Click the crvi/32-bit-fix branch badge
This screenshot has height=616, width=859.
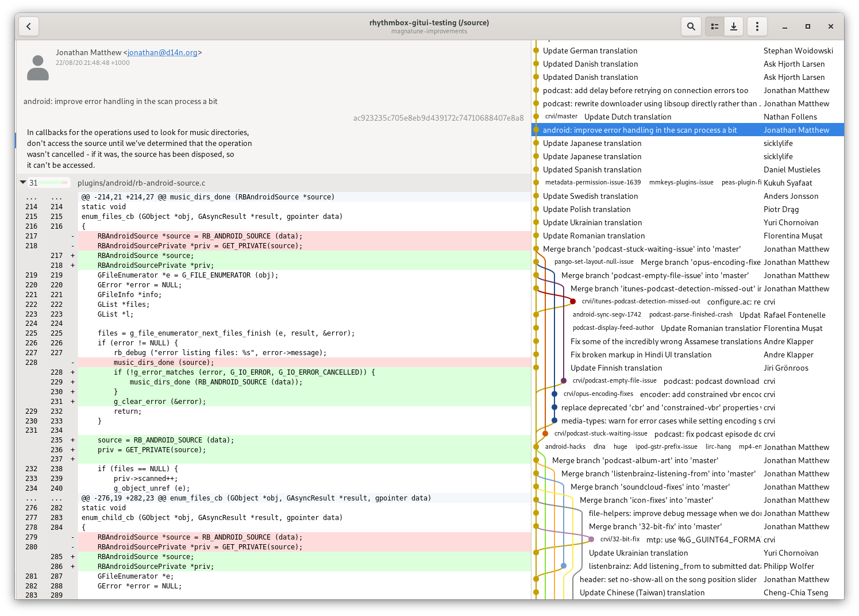[619, 539]
